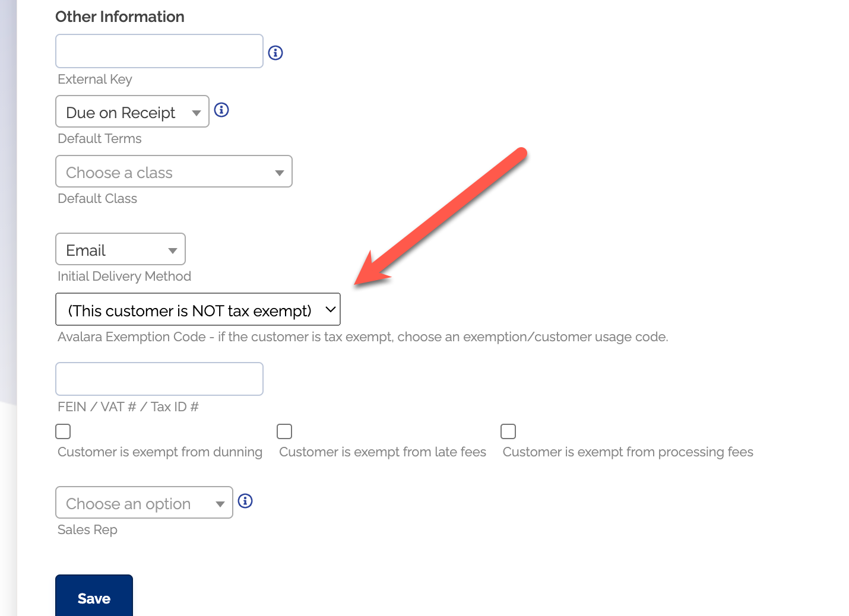This screenshot has height=616, width=849.
Task: Click into the External Key text field
Action: 159,52
